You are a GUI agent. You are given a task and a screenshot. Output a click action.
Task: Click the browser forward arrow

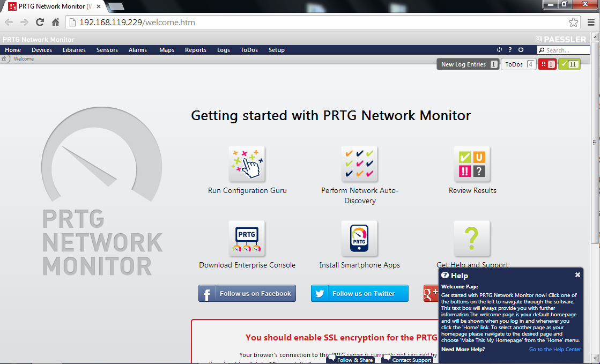(x=24, y=22)
